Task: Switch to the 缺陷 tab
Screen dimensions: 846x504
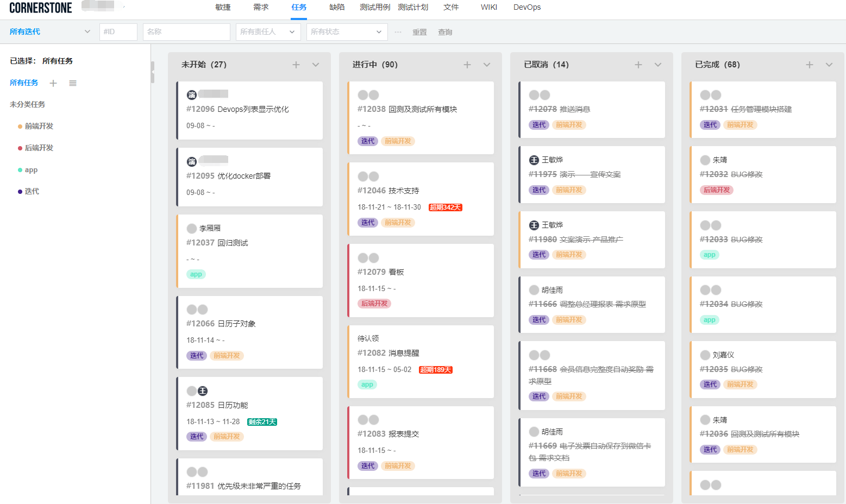Action: coord(337,7)
